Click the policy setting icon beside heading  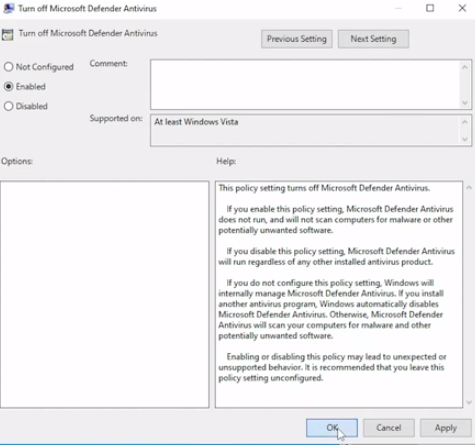7,34
